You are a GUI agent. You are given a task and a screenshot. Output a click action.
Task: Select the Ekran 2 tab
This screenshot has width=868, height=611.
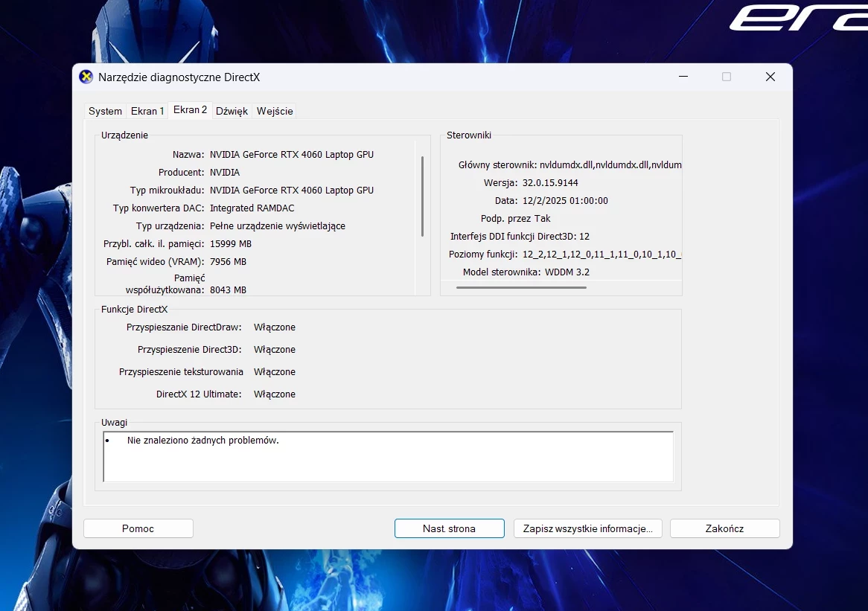190,109
